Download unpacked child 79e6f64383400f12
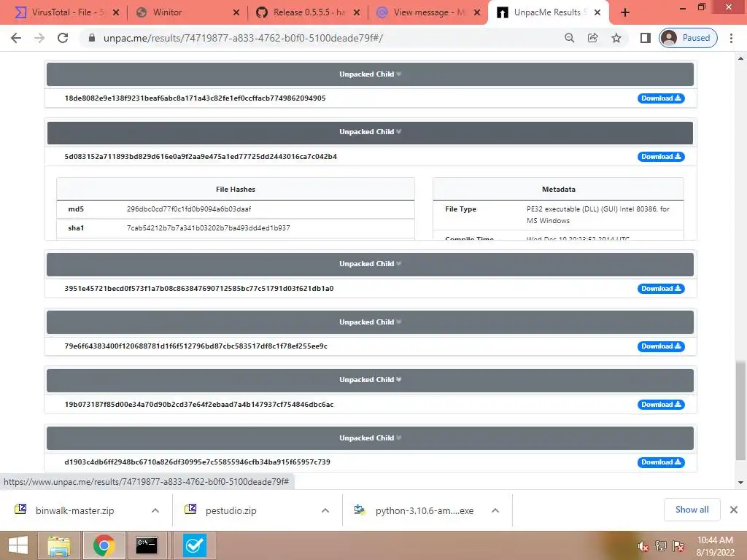The image size is (747, 560). pyautogui.click(x=661, y=346)
